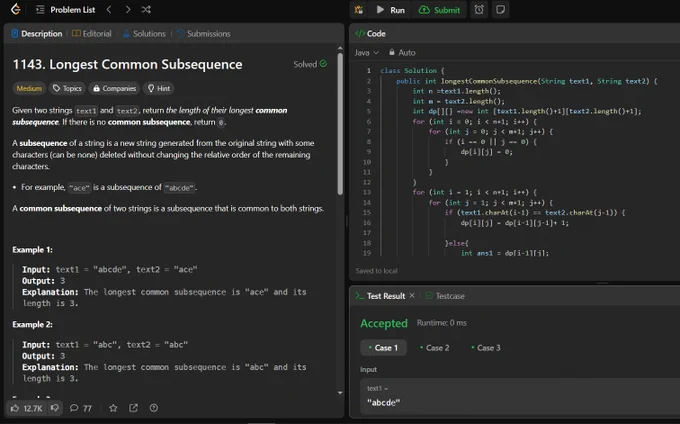Click line 15 charAt comparison
The height and width of the screenshot is (424, 680).
[535, 212]
